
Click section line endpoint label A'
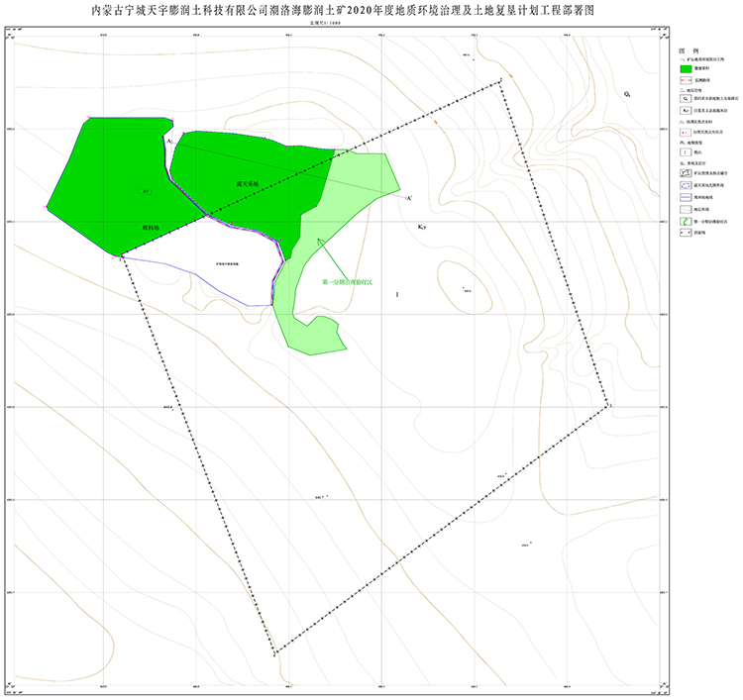coord(409,198)
